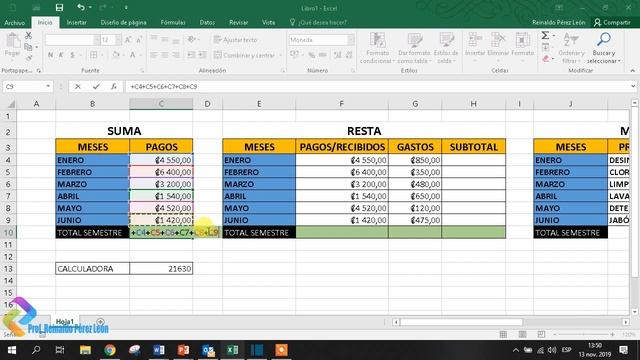The image size is (640, 360).
Task: Switch to the Insertar tab
Action: [x=76, y=22]
